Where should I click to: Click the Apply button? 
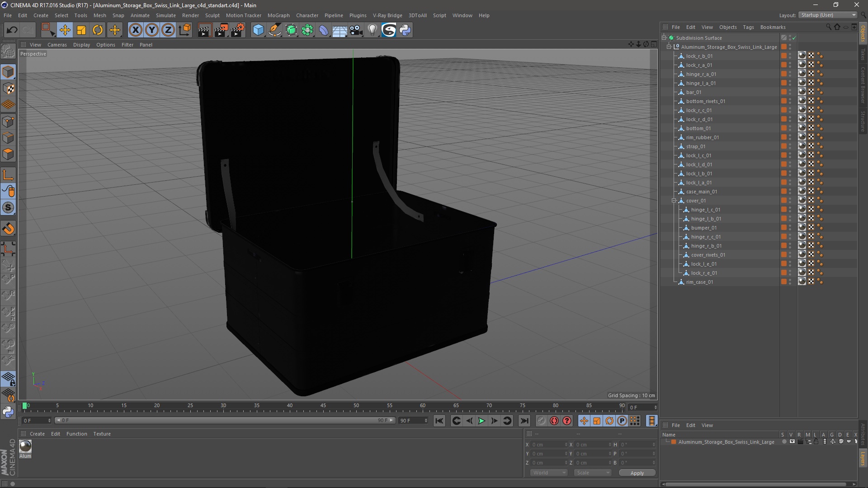tap(637, 473)
